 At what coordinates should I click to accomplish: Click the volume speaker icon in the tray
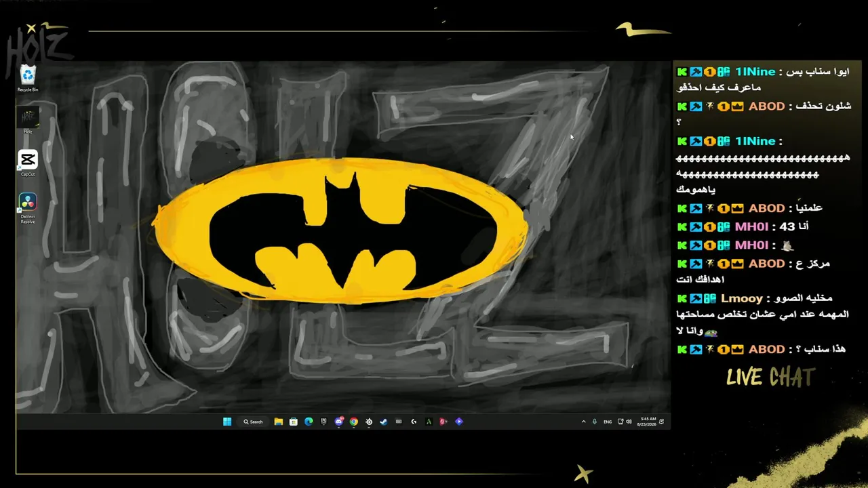(x=629, y=422)
